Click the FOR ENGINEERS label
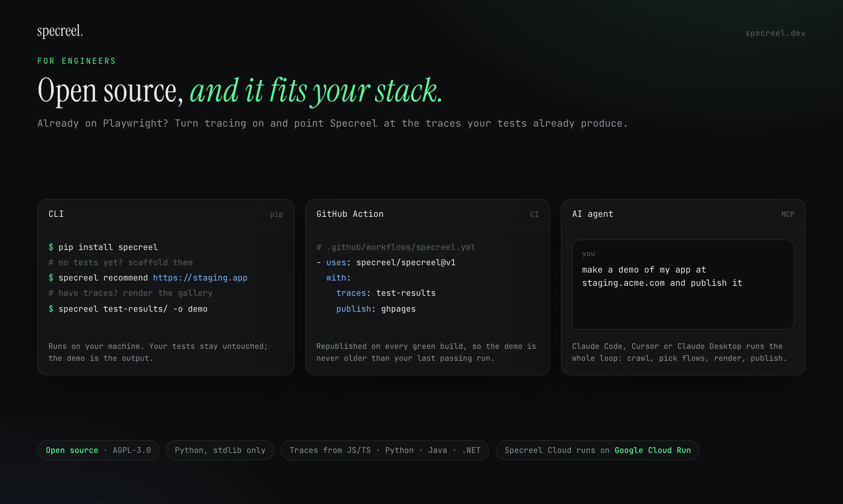The image size is (843, 504). [76, 61]
